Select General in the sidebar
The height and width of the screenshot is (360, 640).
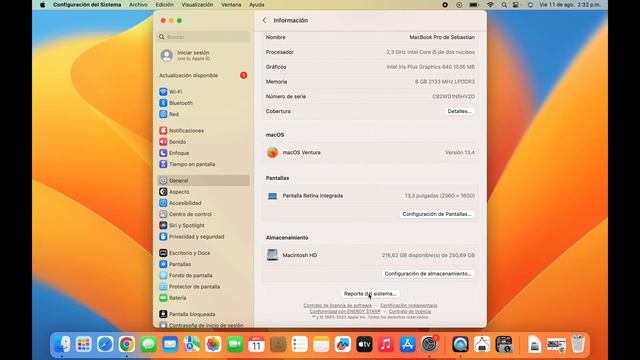(203, 180)
